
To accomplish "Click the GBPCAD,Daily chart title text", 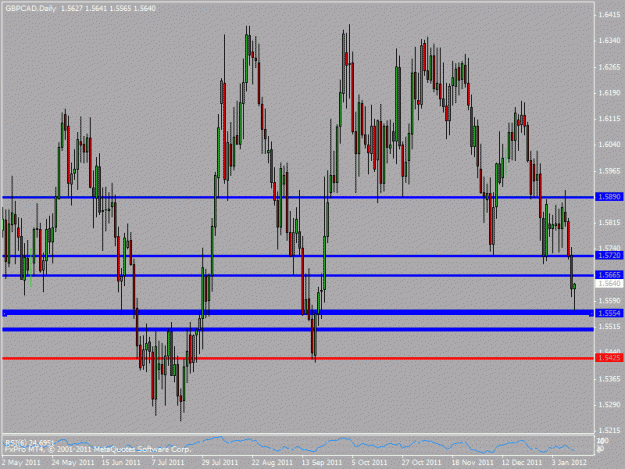I will pos(31,8).
